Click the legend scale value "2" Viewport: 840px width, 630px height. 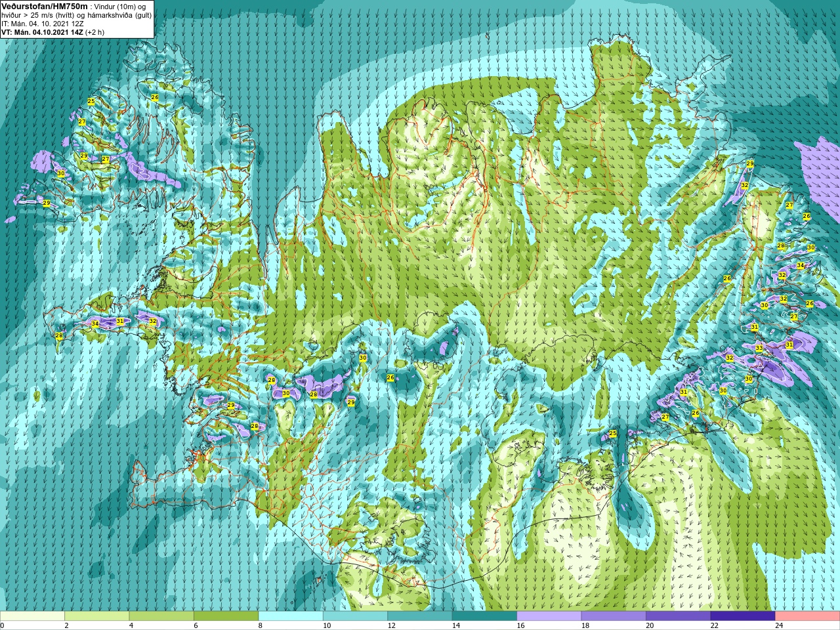[x=66, y=625]
